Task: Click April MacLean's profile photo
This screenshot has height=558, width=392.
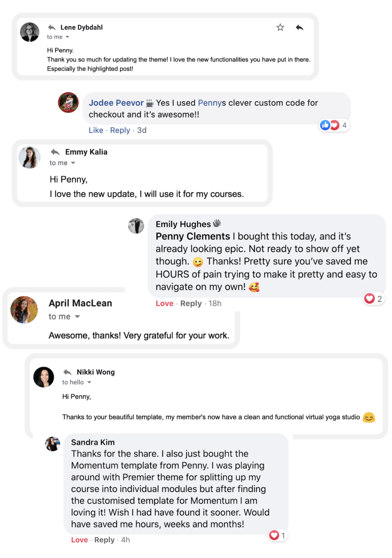Action: tap(24, 310)
